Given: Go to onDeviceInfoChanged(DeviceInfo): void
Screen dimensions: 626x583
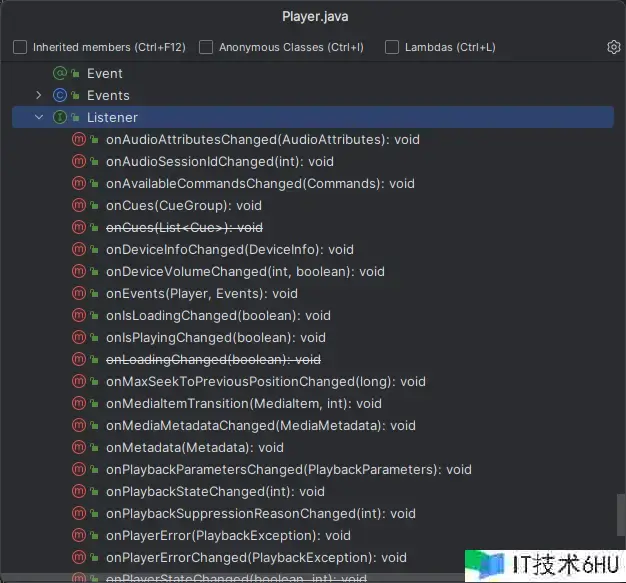Looking at the screenshot, I should tap(230, 249).
